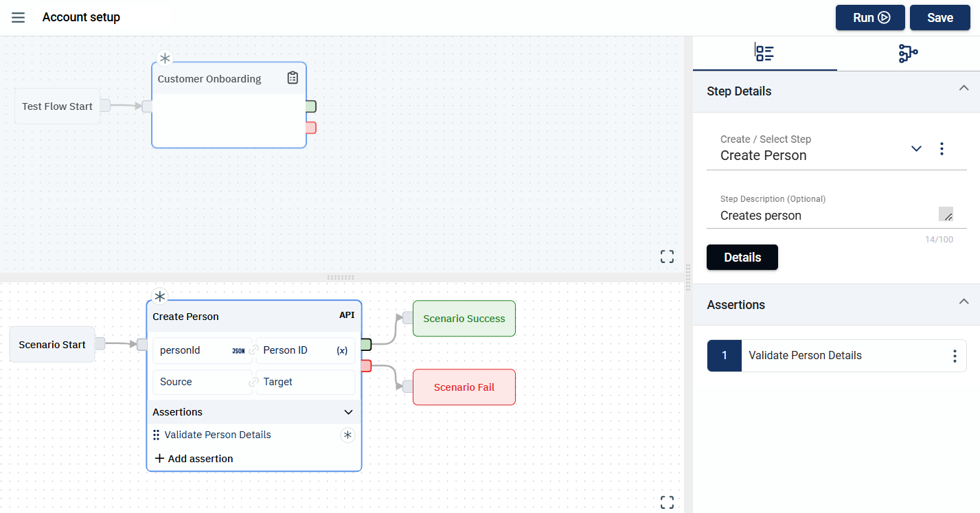Click the link icon between Source and Target
980x513 pixels.
click(254, 382)
